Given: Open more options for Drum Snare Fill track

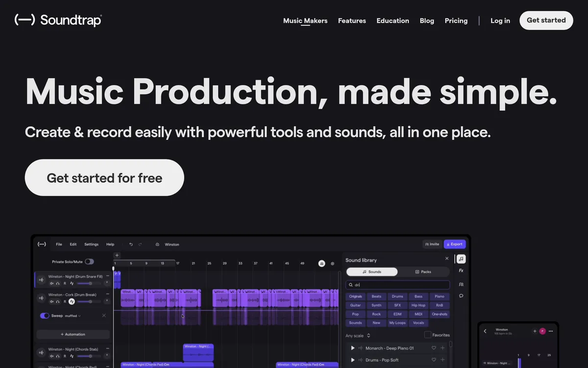Looking at the screenshot, I should click(107, 276).
